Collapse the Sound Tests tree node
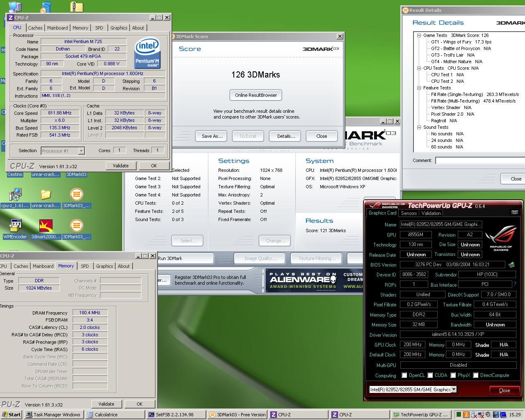525x420 pixels. tap(419, 127)
